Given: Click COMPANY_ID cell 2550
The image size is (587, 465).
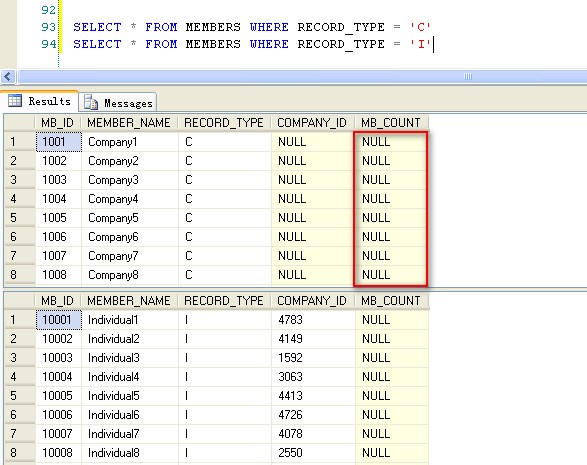Looking at the screenshot, I should [x=313, y=453].
